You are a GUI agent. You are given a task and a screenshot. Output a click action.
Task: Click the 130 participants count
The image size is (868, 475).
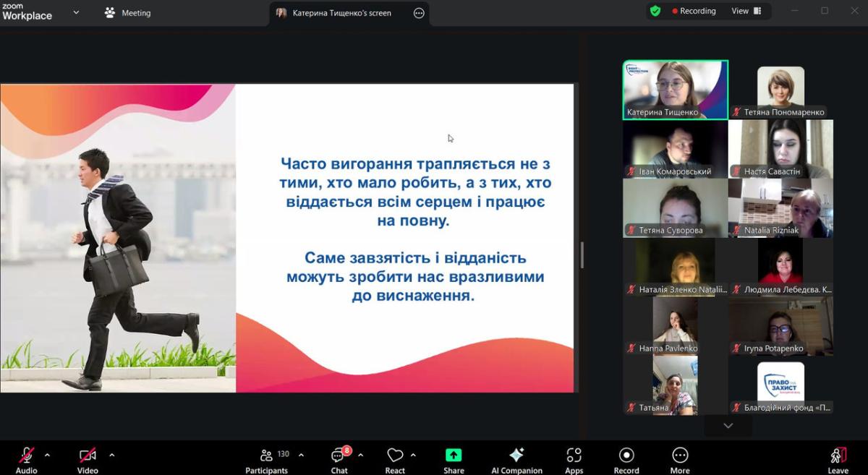point(283,454)
